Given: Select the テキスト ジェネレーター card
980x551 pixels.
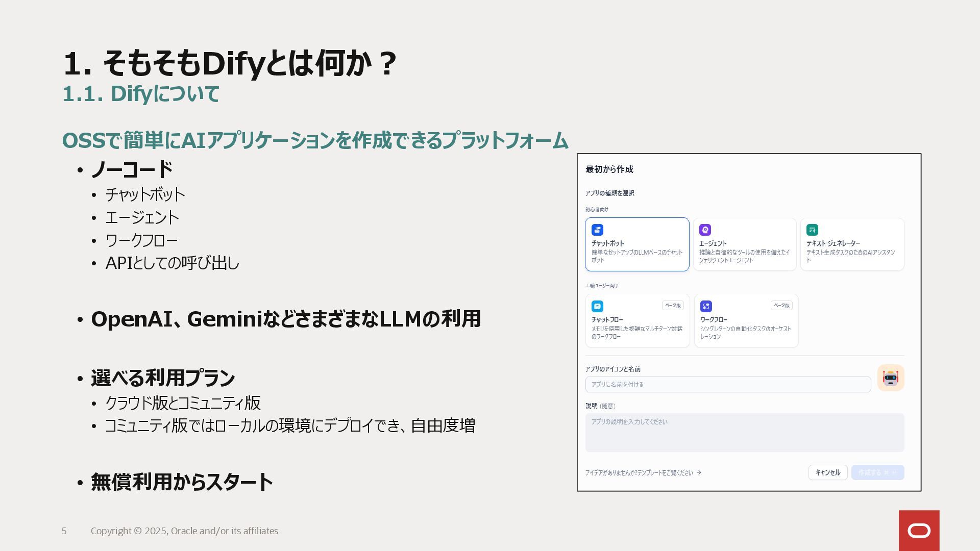Looking at the screenshot, I should click(852, 250).
